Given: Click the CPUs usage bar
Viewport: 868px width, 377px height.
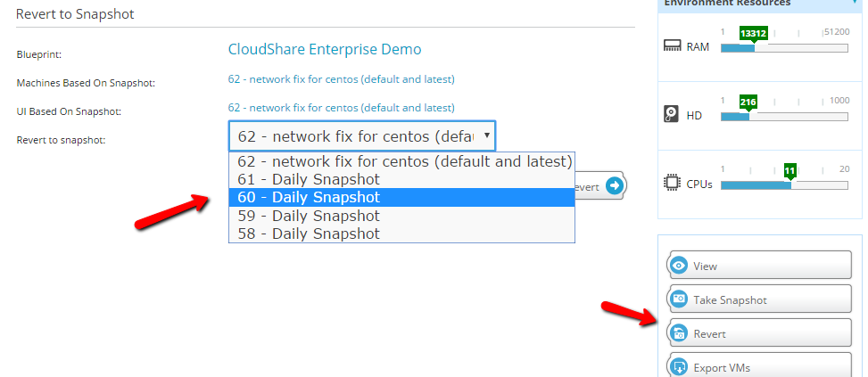Looking at the screenshot, I should point(784,185).
